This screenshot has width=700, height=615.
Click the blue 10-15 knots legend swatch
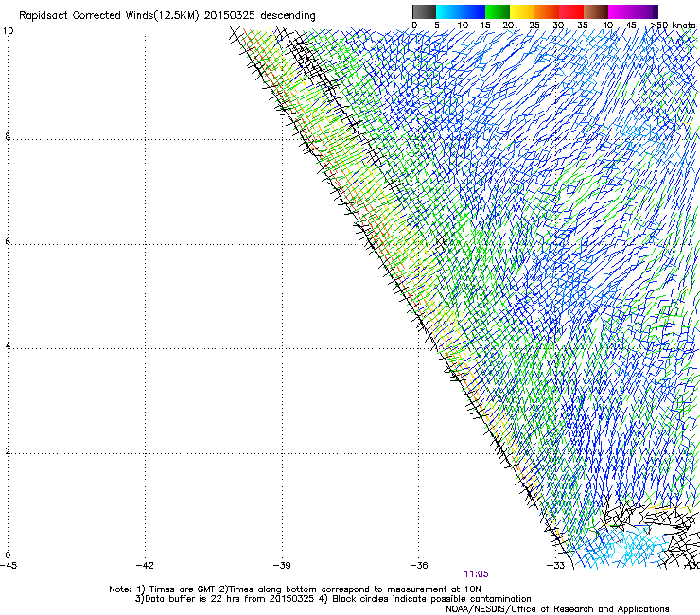[473, 11]
